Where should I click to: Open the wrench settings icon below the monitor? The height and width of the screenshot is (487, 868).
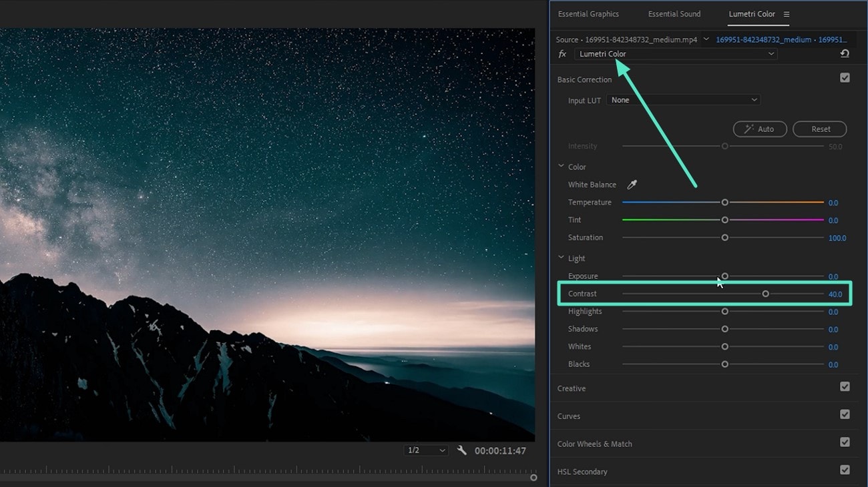coord(462,450)
